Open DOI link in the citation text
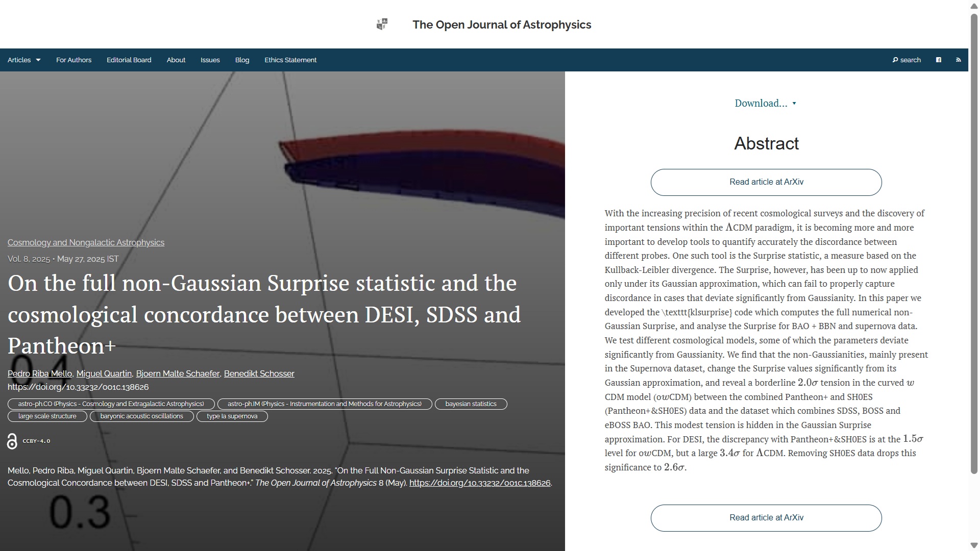 pos(479,483)
